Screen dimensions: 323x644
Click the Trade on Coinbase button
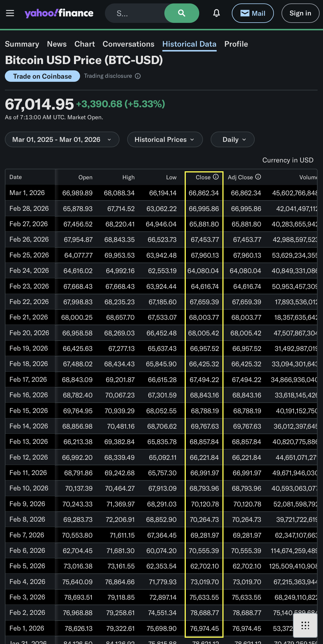click(42, 76)
